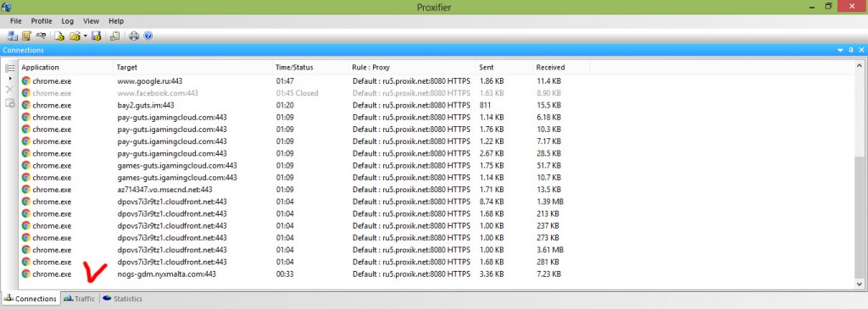Expand small arrow in Connections sidebar
868x309 pixels.
click(9, 79)
